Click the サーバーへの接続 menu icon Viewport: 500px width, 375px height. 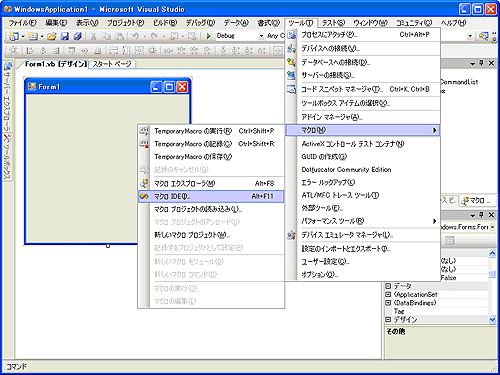click(292, 75)
